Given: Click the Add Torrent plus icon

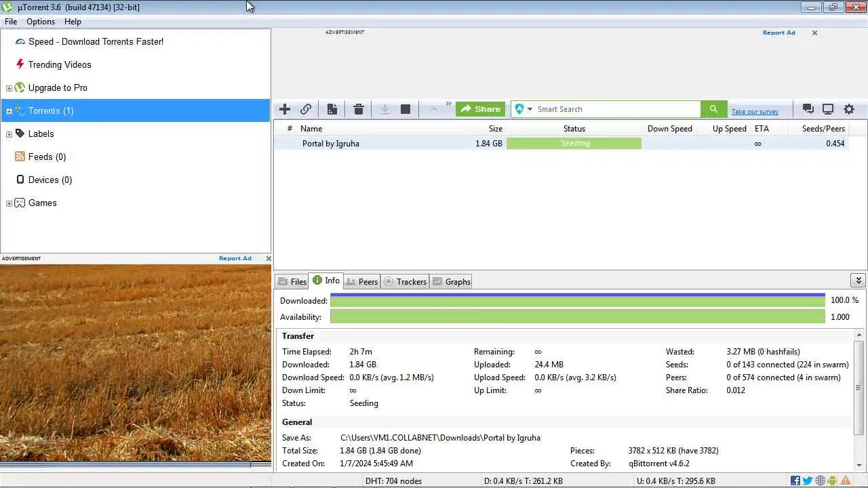Looking at the screenshot, I should pos(285,109).
